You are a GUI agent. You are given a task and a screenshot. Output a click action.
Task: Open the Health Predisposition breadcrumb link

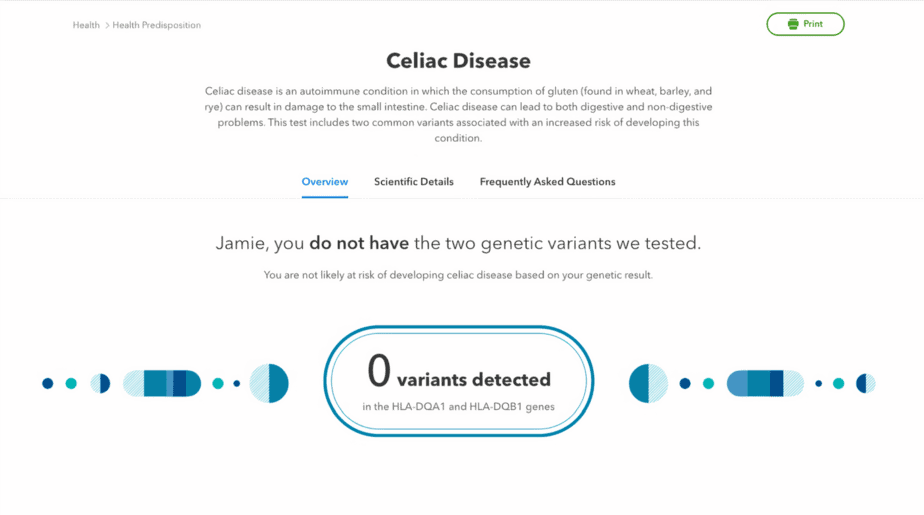[x=157, y=25]
